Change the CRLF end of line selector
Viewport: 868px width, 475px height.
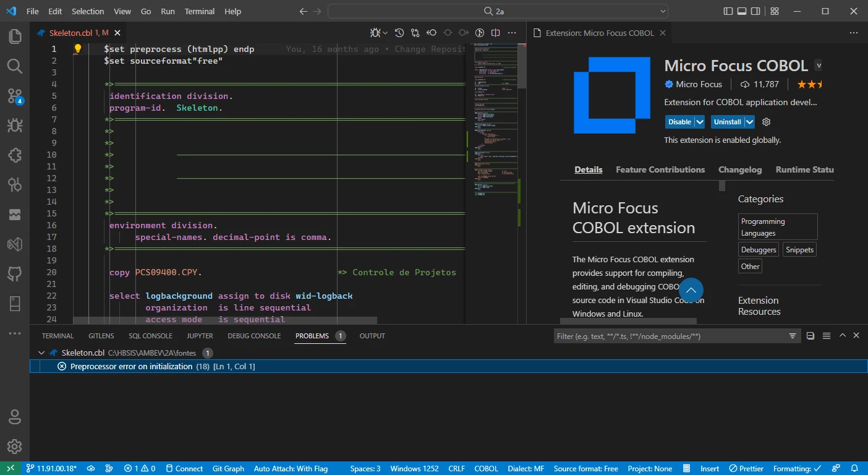tap(456, 468)
